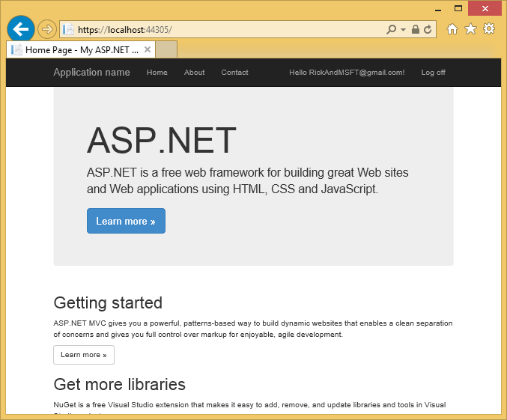
Task: Click the ASP.NET MVC description paragraph
Action: click(253, 329)
